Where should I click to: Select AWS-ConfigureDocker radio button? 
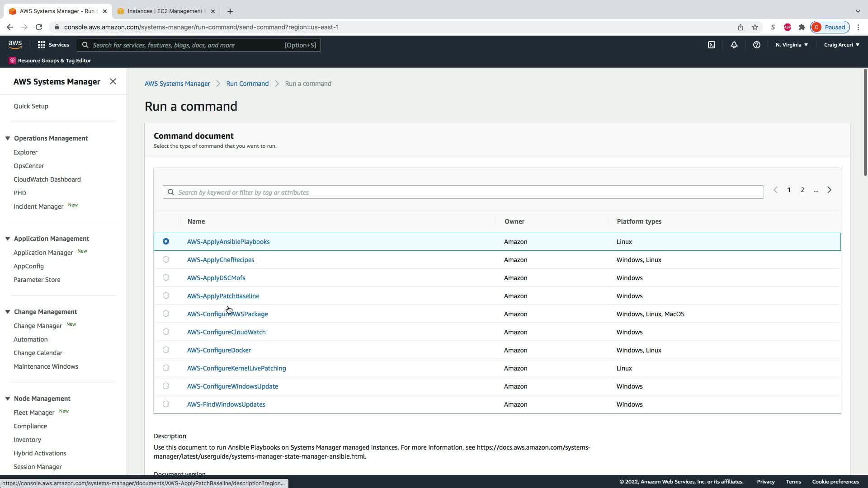[x=166, y=350]
